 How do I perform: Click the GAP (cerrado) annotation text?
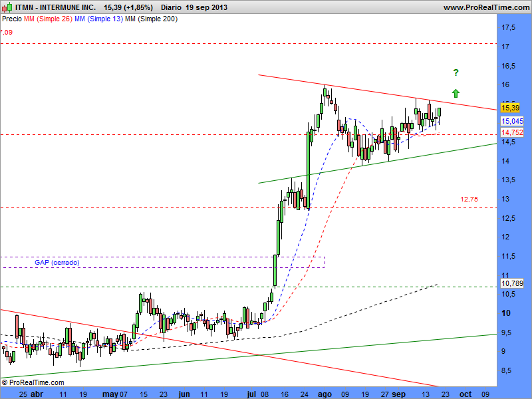57,262
